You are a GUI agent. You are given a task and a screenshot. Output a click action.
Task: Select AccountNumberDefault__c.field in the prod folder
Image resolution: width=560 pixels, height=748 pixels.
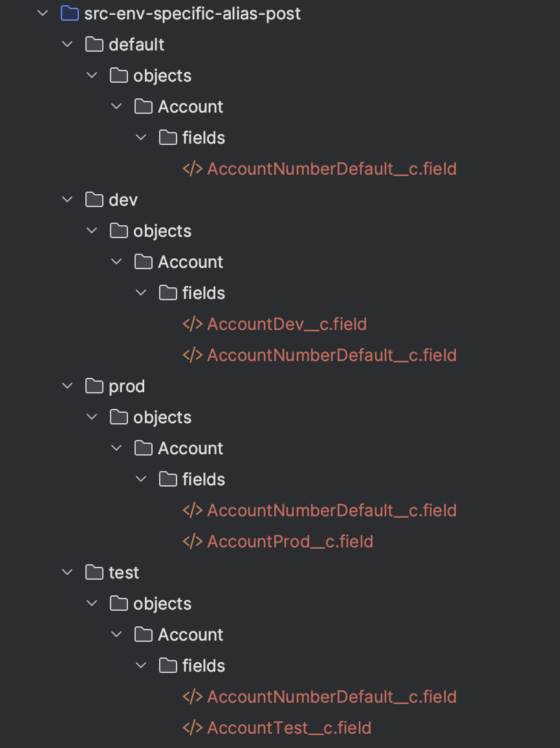pyautogui.click(x=332, y=511)
